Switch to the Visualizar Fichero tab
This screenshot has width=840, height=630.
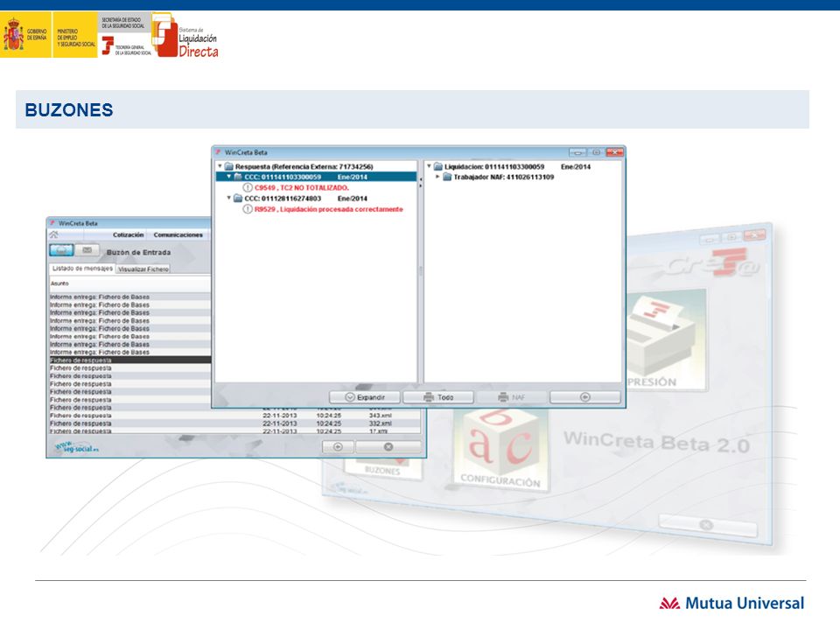click(x=143, y=269)
